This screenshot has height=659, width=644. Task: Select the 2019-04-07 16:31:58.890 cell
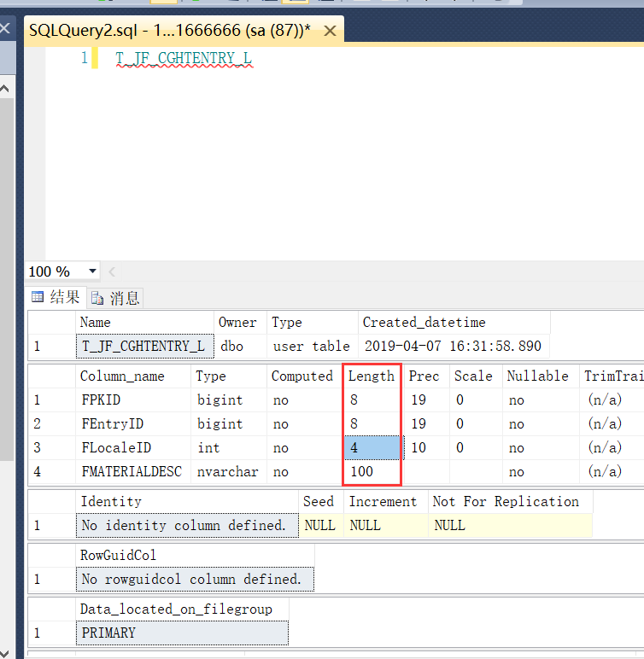click(454, 347)
